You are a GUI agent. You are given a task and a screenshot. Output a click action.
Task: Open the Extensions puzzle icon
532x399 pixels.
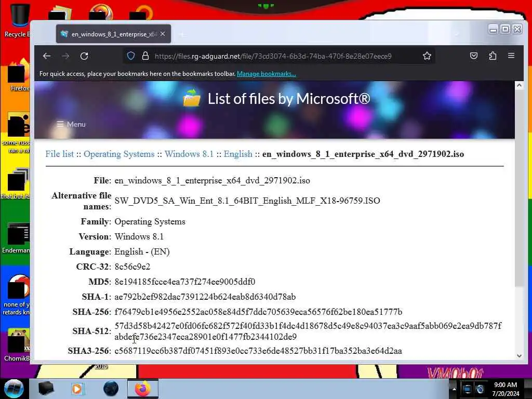(493, 56)
